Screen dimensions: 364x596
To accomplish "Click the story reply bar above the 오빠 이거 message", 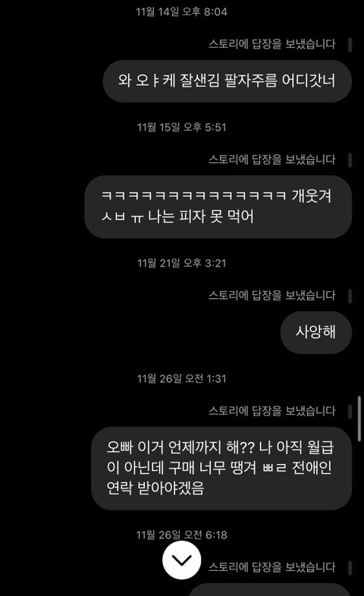I will [350, 411].
